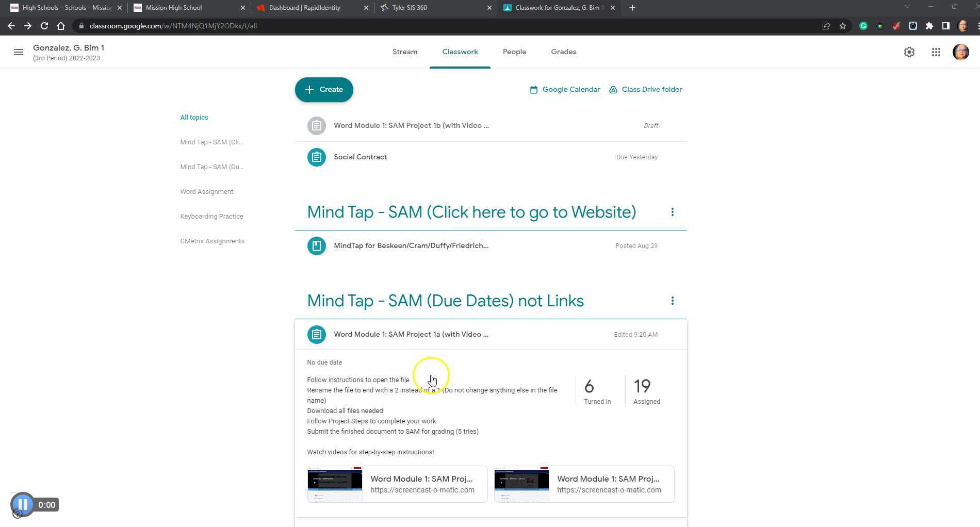This screenshot has height=527, width=980.
Task: Switch to the Grades tab
Action: click(x=563, y=52)
